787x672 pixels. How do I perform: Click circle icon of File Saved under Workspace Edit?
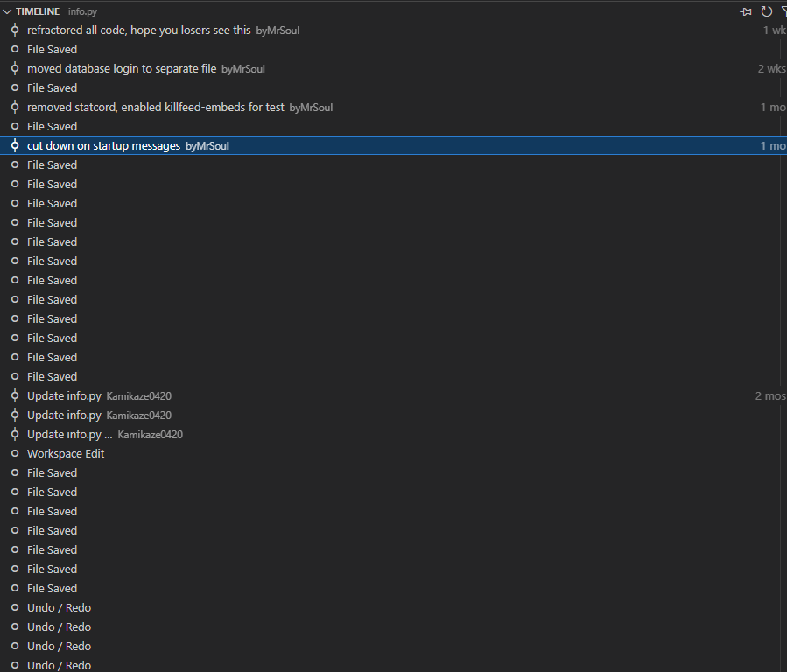15,472
